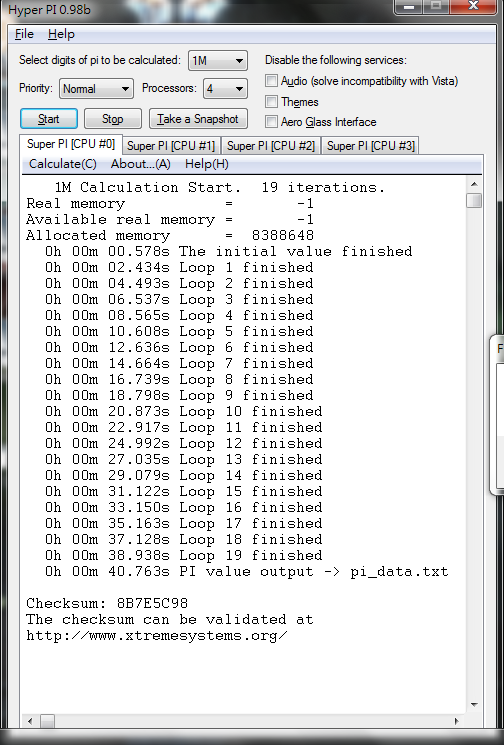
Task: Click the horizontal scrollbar thumb
Action: [47, 721]
